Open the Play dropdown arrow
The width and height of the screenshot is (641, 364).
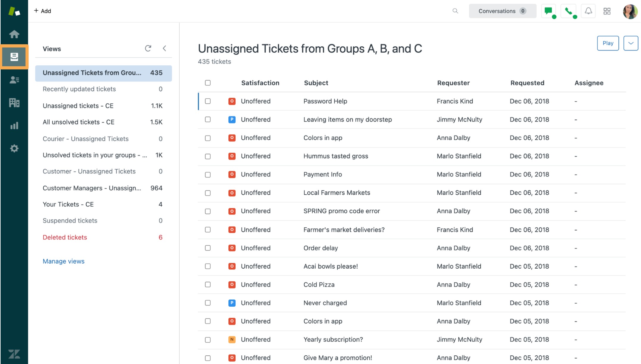[631, 43]
